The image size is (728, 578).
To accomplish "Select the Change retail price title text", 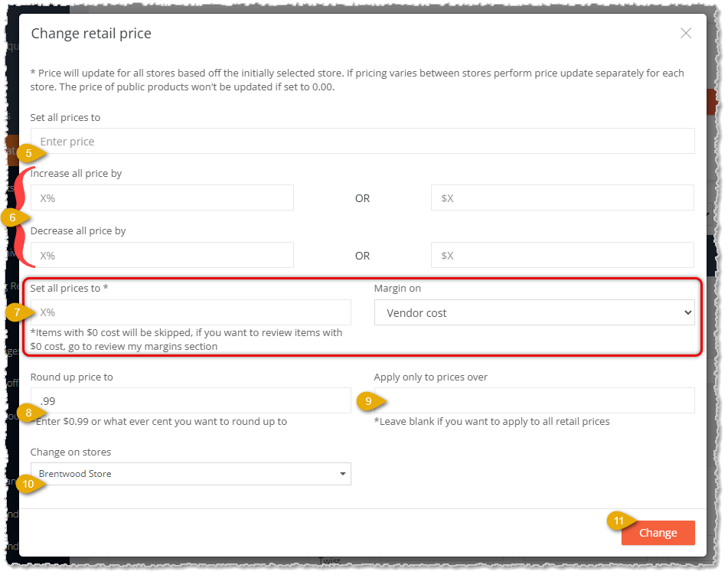I will [91, 34].
